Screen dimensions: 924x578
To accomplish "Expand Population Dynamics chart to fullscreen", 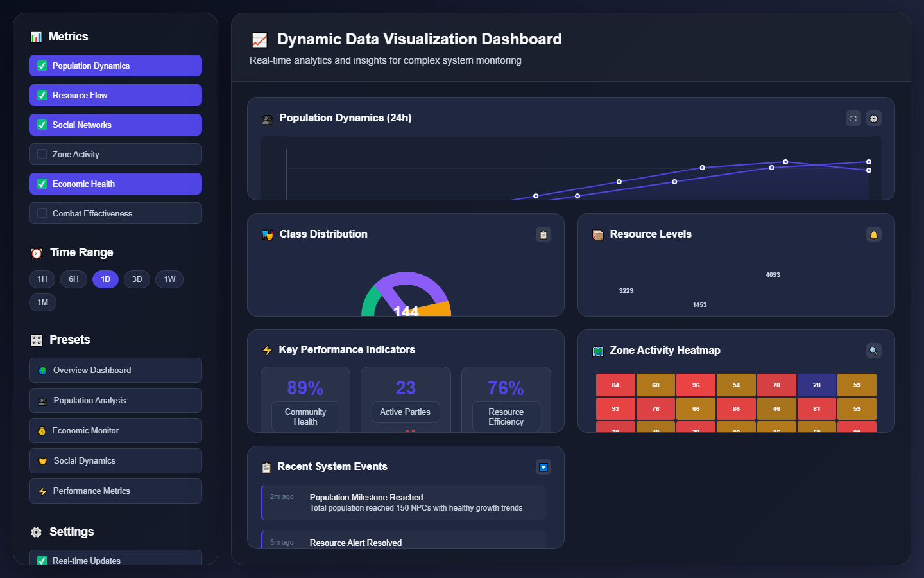I will tap(853, 118).
